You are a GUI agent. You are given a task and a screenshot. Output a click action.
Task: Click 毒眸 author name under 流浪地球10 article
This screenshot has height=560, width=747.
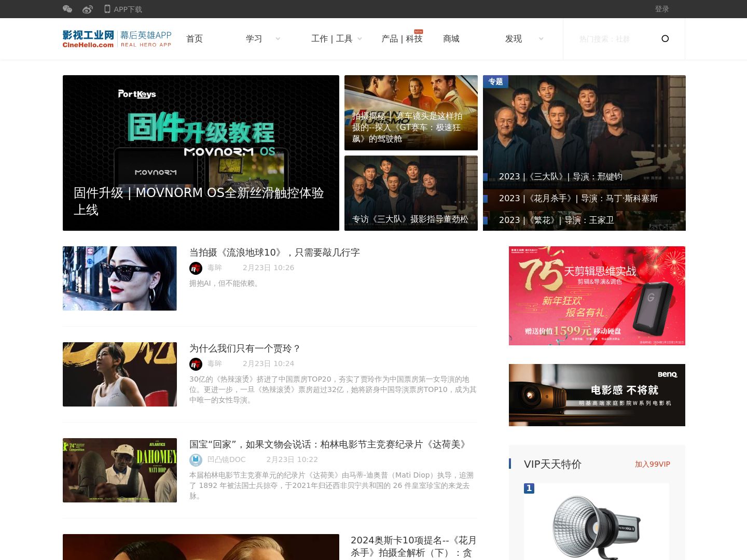215,268
